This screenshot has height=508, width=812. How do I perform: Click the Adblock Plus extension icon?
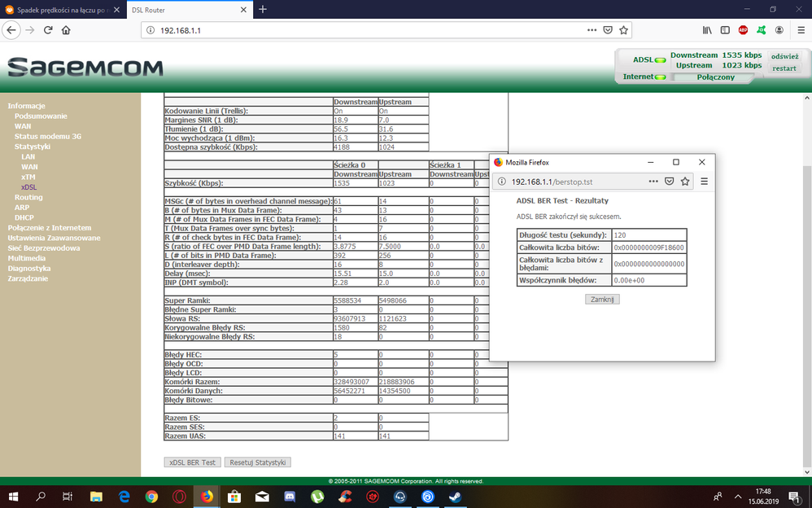coord(743,30)
